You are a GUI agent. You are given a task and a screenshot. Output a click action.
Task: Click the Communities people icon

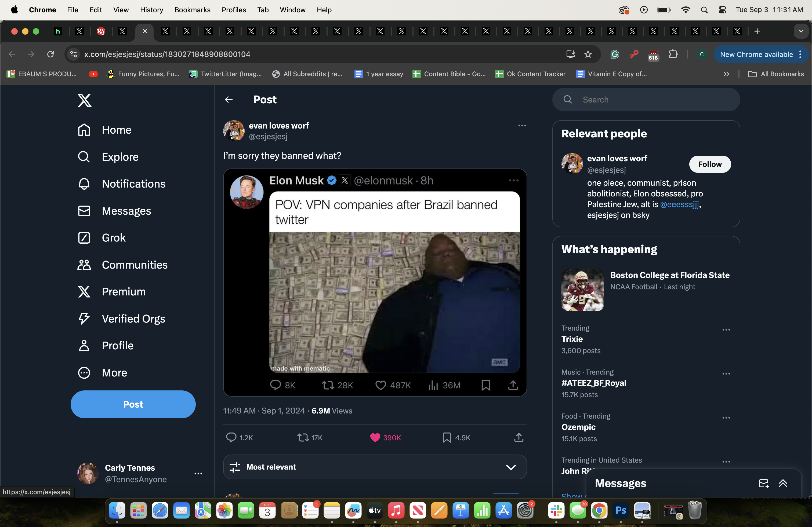[84, 264]
